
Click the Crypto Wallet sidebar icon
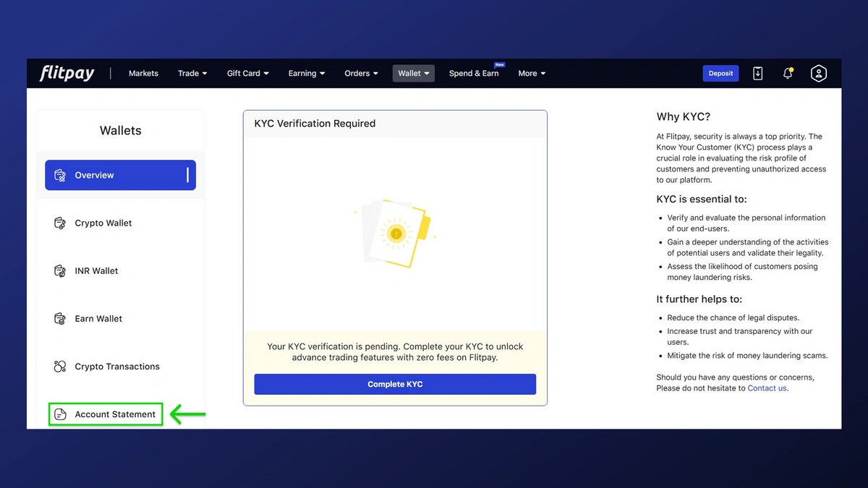pos(60,223)
